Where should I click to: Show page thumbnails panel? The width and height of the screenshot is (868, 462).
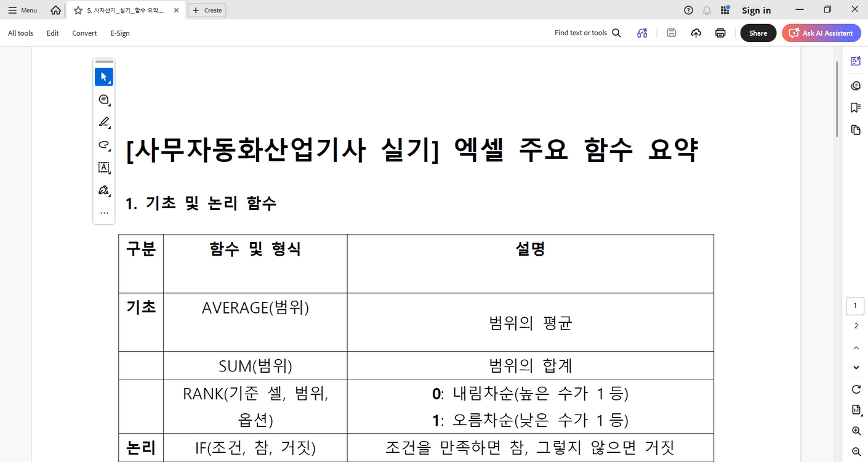pyautogui.click(x=856, y=130)
